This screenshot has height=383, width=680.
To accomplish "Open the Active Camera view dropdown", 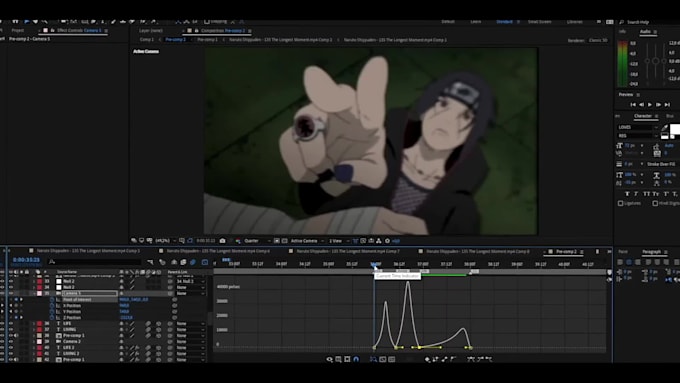I will pos(307,241).
